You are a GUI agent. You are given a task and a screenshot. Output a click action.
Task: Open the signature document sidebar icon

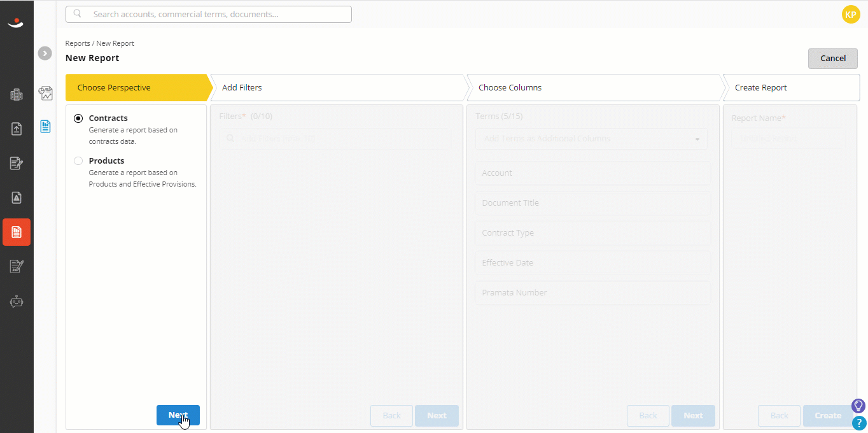17,266
